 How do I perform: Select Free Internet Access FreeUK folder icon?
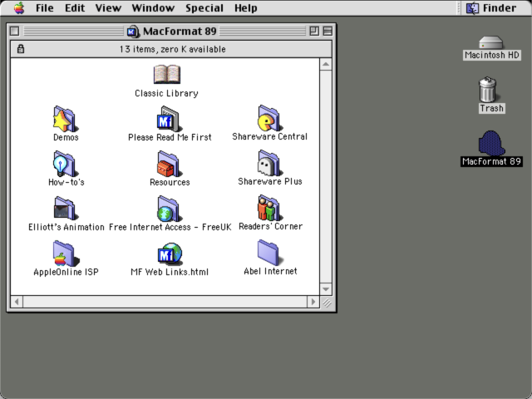coord(169,209)
